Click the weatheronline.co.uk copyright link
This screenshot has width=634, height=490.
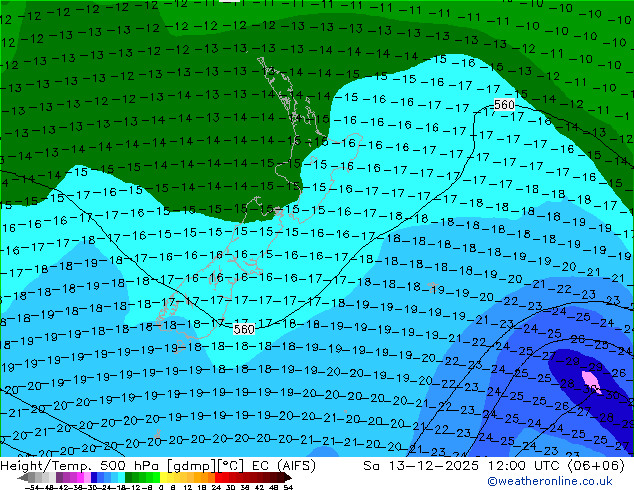tap(549, 481)
